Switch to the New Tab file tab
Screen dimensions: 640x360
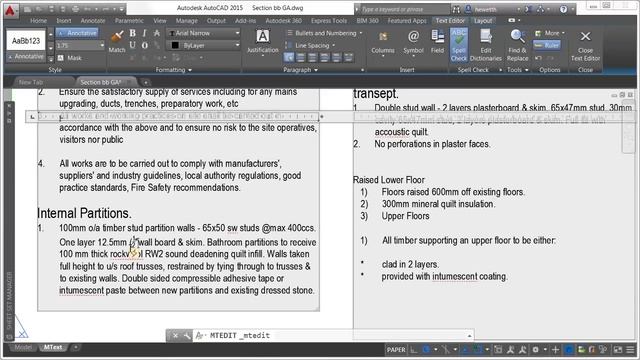pos(31,82)
